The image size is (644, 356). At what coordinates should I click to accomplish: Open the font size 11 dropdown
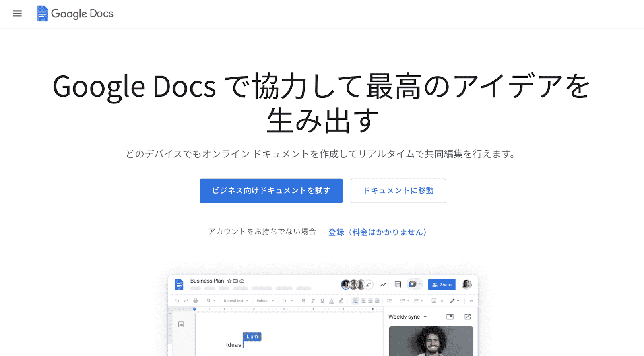(x=287, y=301)
